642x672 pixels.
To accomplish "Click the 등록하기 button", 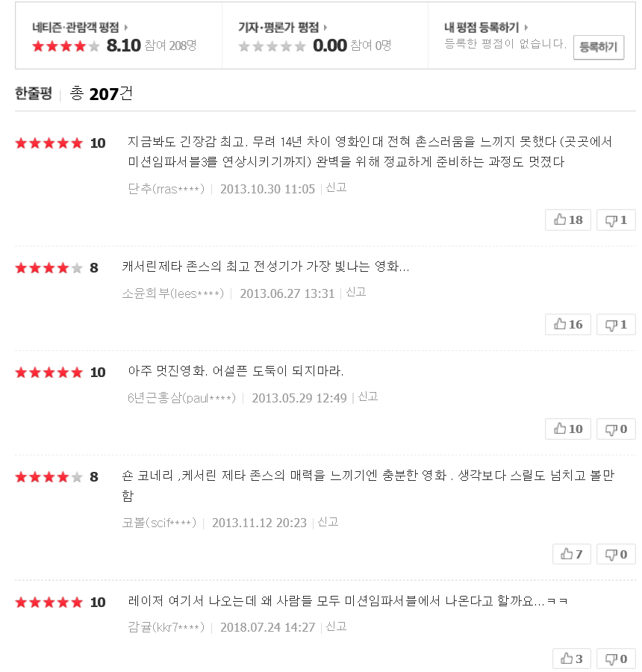I will tap(598, 47).
